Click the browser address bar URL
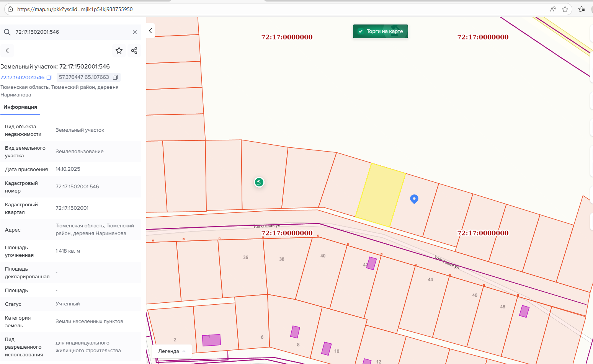 pos(75,9)
